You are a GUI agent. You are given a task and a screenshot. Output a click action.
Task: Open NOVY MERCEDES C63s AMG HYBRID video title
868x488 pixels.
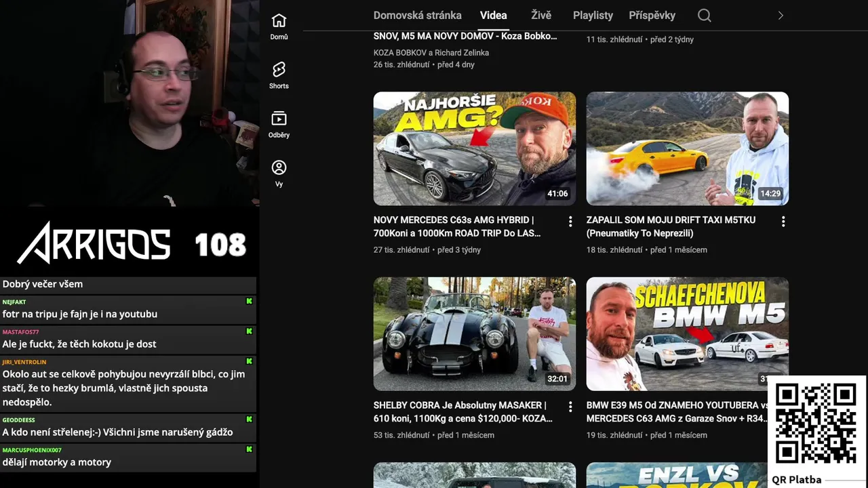coord(457,226)
